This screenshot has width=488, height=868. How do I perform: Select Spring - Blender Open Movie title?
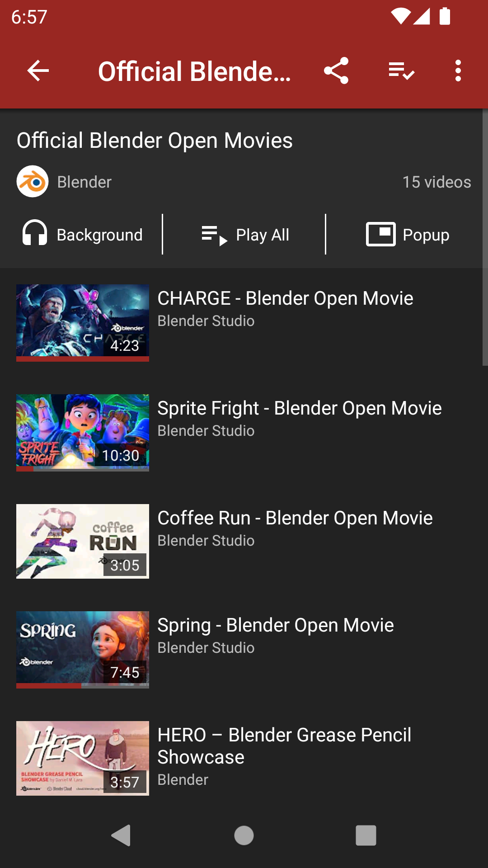[275, 625]
